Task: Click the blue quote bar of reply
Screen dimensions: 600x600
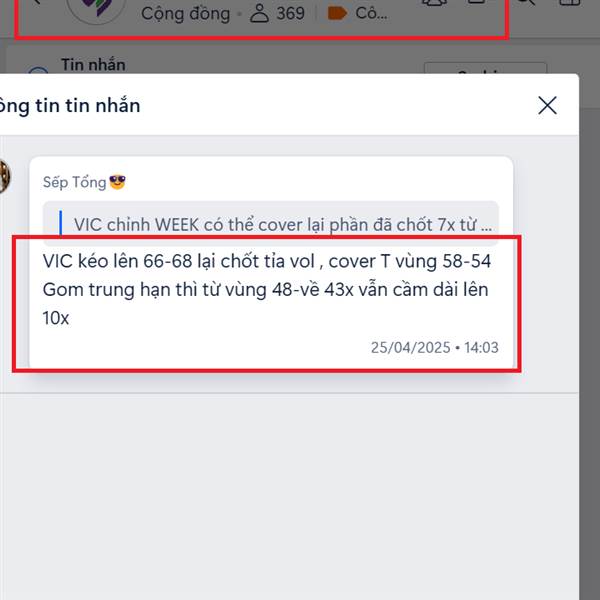Action: click(60, 222)
